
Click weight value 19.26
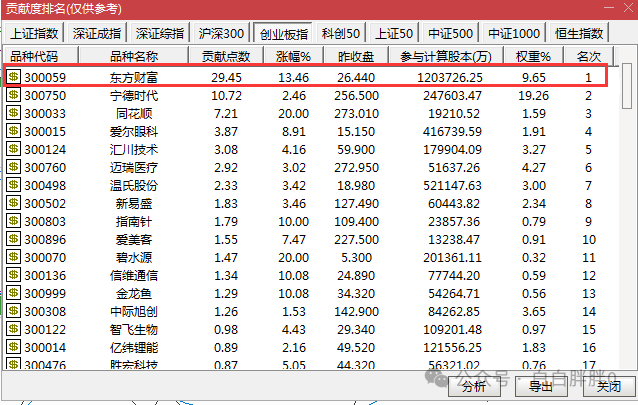[x=533, y=96]
